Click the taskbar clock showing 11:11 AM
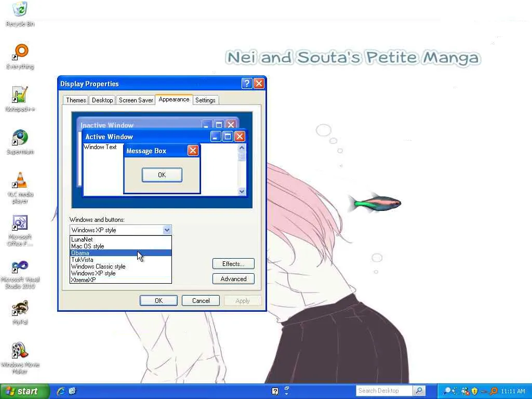The width and height of the screenshot is (532, 399). [x=513, y=391]
